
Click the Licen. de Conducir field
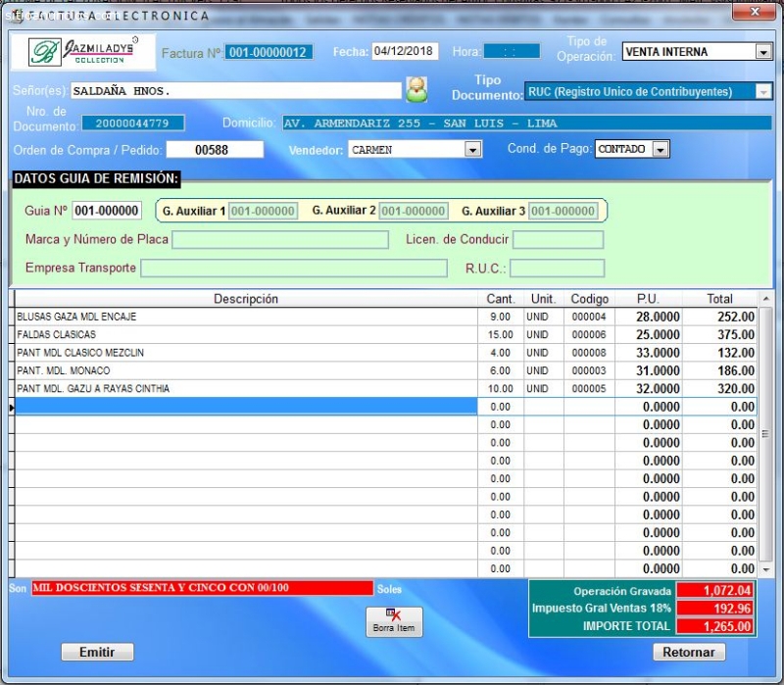(x=558, y=239)
